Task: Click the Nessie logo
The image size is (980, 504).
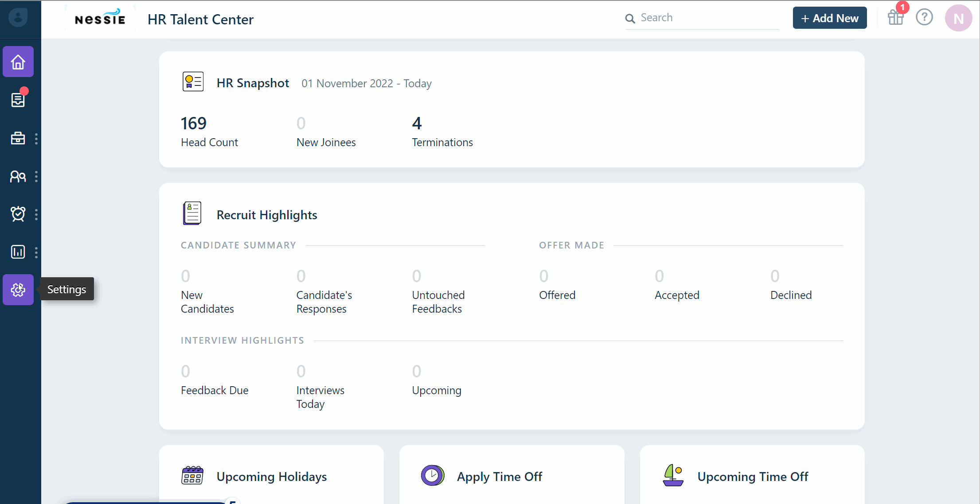Action: pyautogui.click(x=100, y=19)
